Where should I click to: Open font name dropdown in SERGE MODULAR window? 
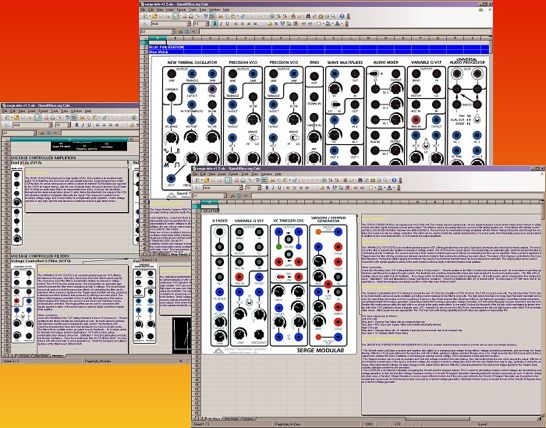[x=241, y=188]
